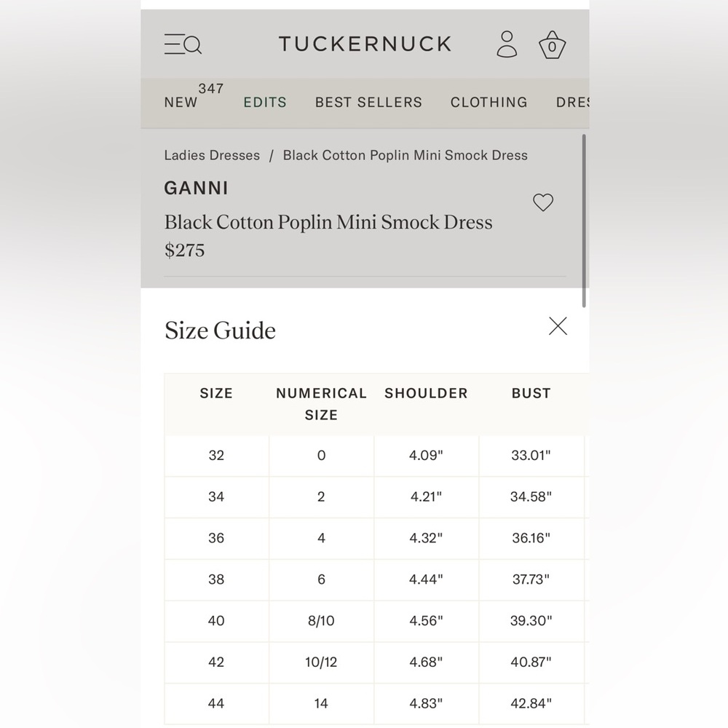The image size is (728, 728).
Task: Click bust value 34.58" cell
Action: coord(531,496)
